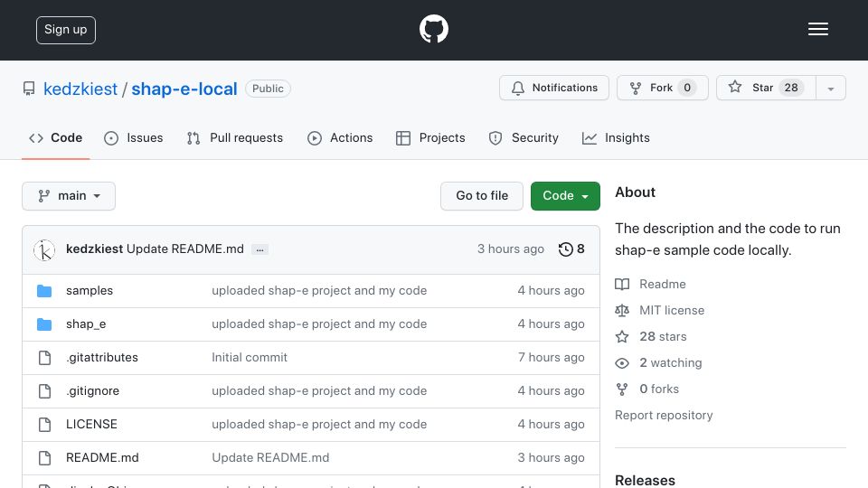This screenshot has width=868, height=488.
Task: Click the samples folder icon
Action: coord(44,291)
